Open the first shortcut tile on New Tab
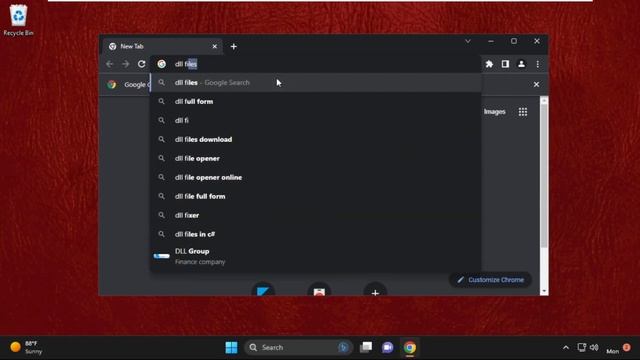Image resolution: width=640 pixels, height=360 pixels. (x=263, y=290)
